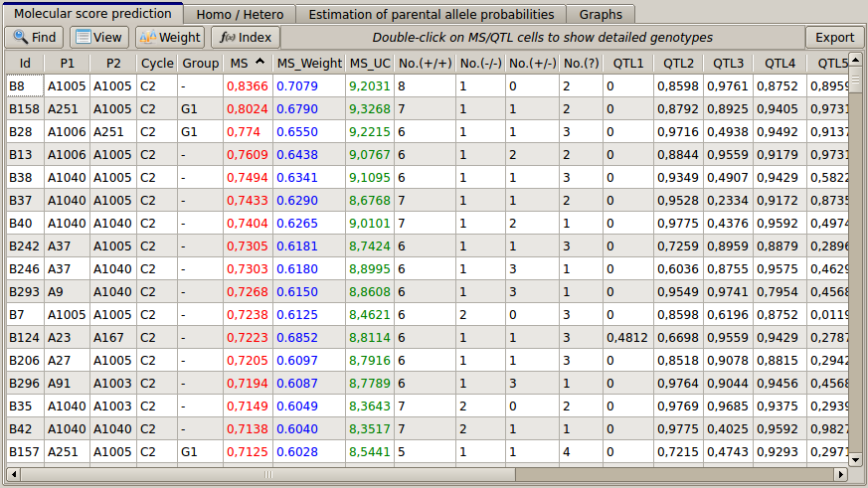Click vertical scrollbar down arrow
The image size is (868, 488).
pyautogui.click(x=855, y=459)
